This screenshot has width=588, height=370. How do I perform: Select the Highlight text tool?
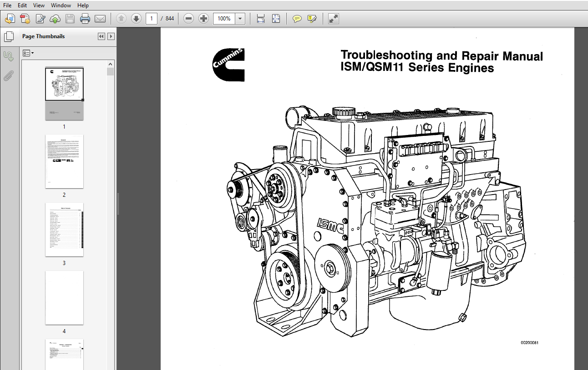click(x=312, y=19)
